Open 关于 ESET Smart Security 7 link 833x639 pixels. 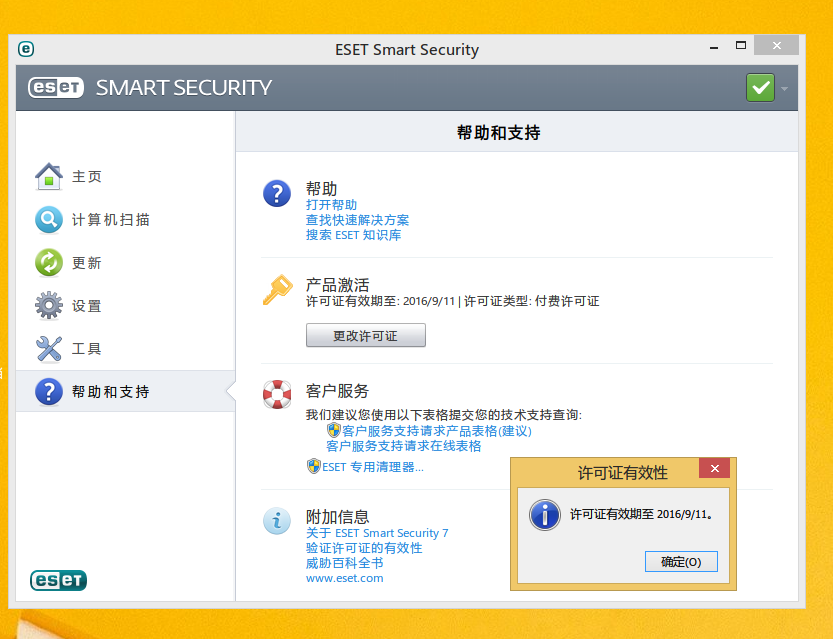coord(377,533)
